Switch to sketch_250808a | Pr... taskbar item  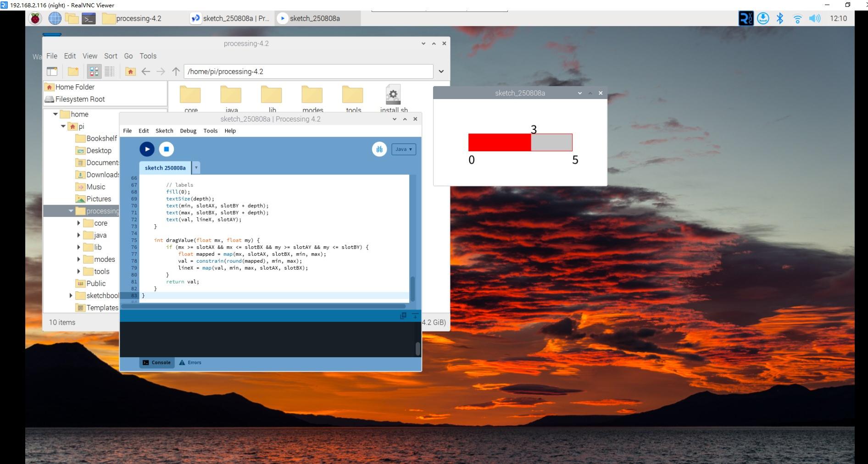click(231, 18)
